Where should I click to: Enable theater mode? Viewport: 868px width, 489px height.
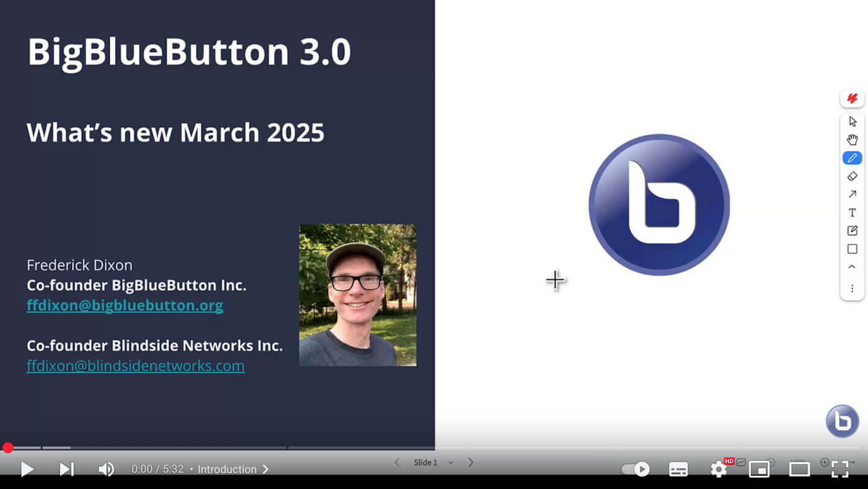[799, 469]
